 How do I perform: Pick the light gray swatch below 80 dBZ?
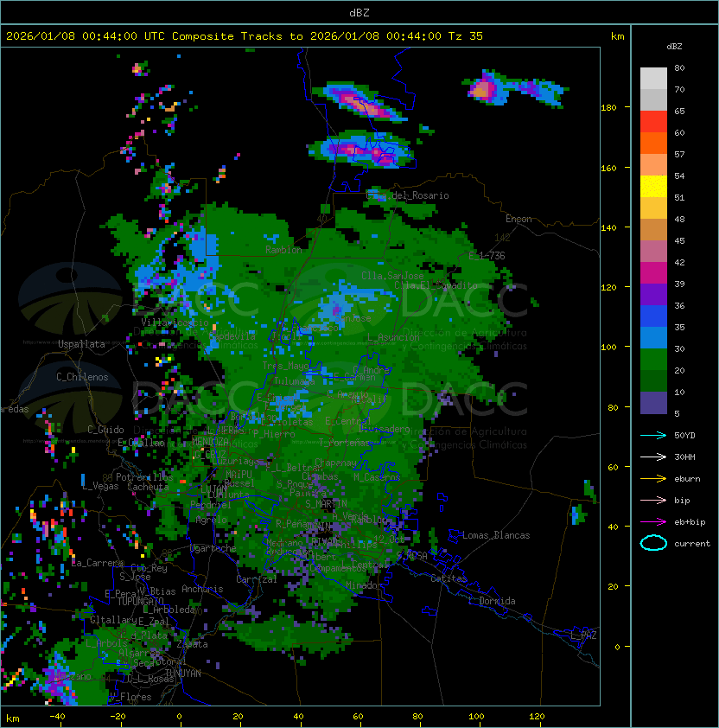coord(653,79)
